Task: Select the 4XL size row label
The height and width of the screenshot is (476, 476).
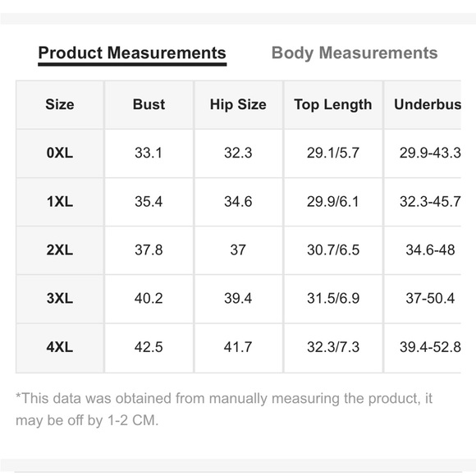Action: [x=60, y=348]
